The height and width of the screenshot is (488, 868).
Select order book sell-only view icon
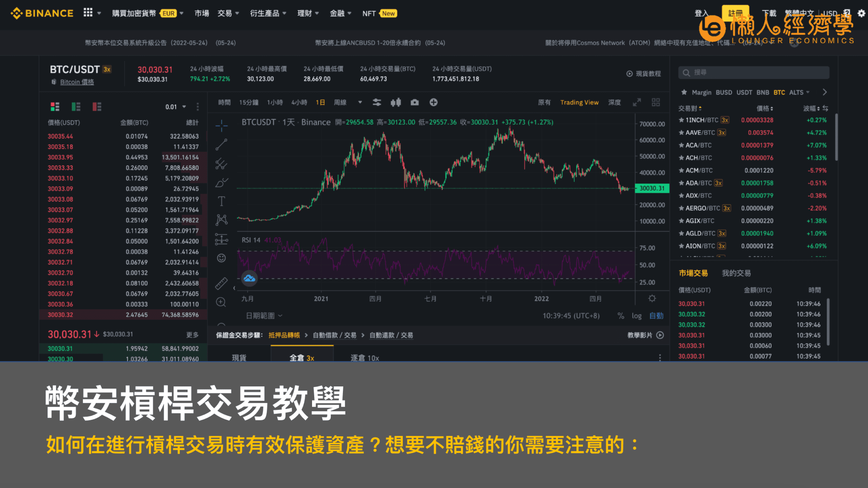(x=97, y=106)
